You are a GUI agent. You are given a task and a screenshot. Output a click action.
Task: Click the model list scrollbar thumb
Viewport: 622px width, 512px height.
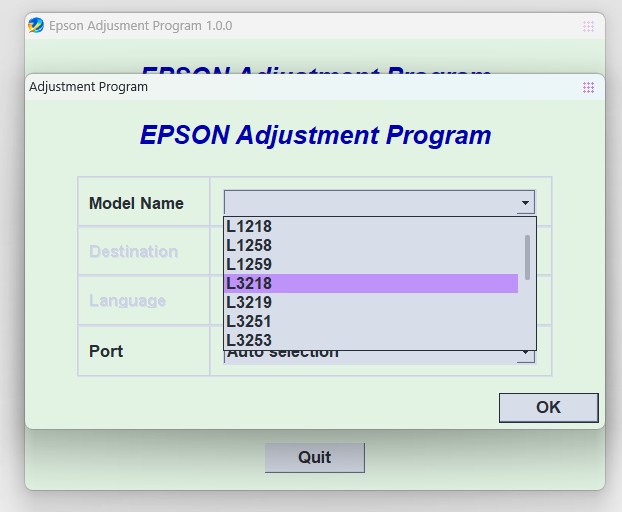pyautogui.click(x=527, y=257)
